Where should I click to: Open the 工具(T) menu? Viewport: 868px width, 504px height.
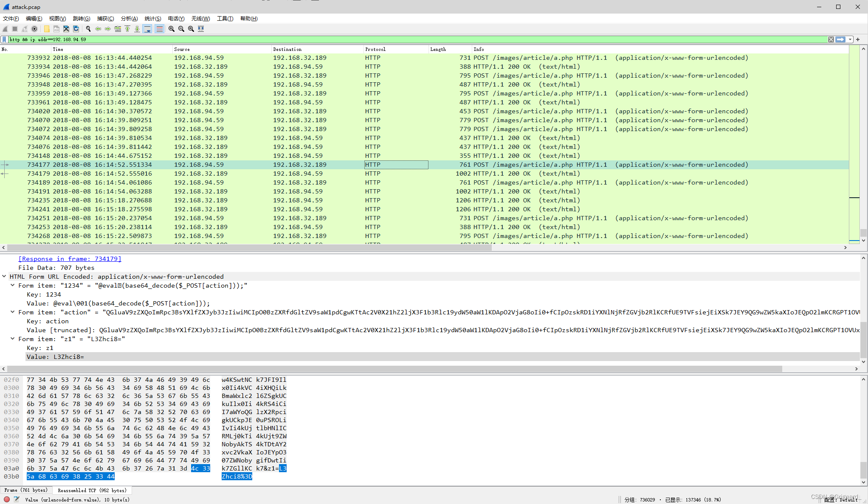click(225, 19)
